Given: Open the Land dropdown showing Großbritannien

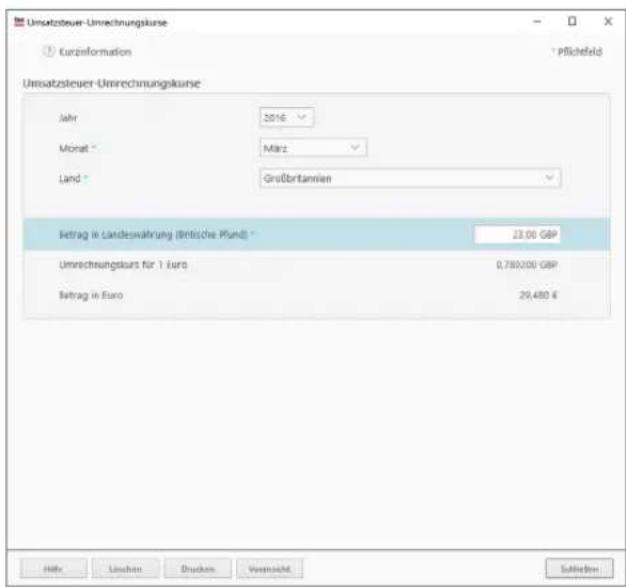Looking at the screenshot, I should pyautogui.click(x=410, y=178).
